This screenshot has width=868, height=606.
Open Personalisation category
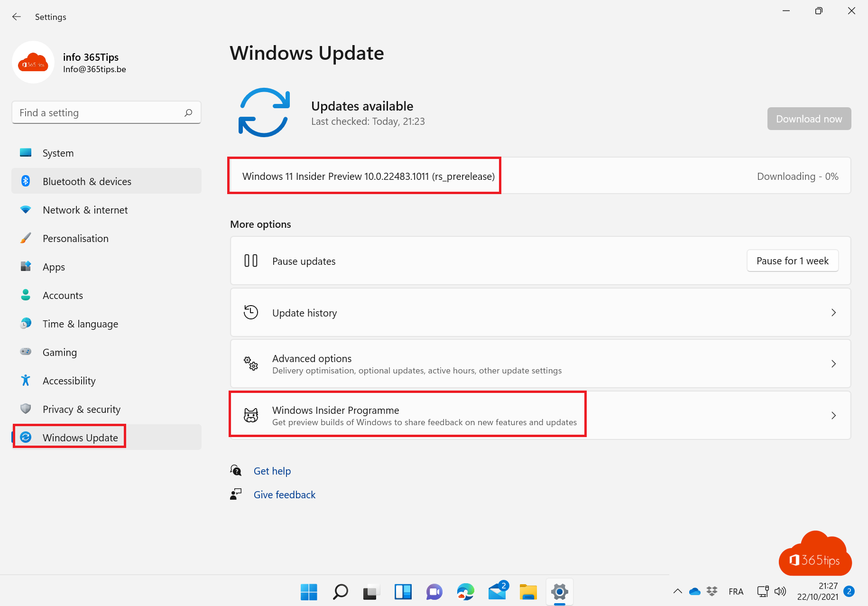106,238
